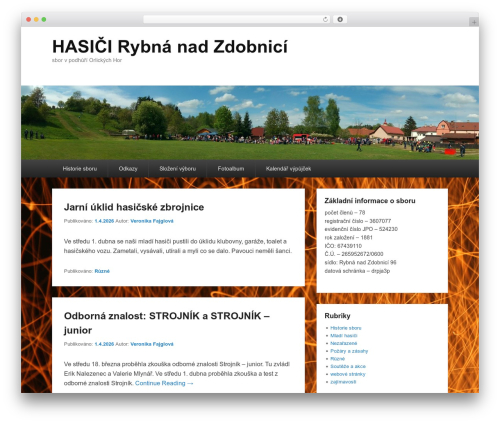
Task: Click the Základní informace o sboru heading
Action: coord(370,201)
